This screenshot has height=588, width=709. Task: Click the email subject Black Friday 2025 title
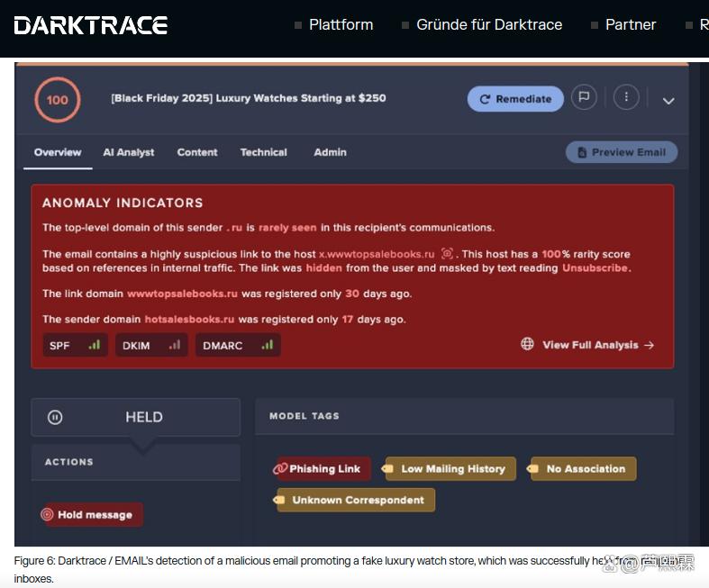249,98
